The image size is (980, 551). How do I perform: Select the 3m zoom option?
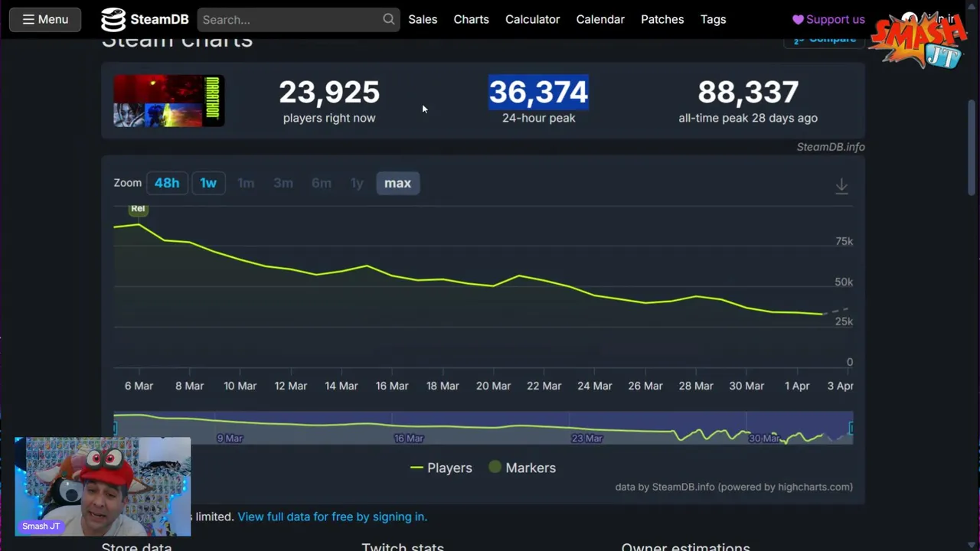tap(283, 183)
